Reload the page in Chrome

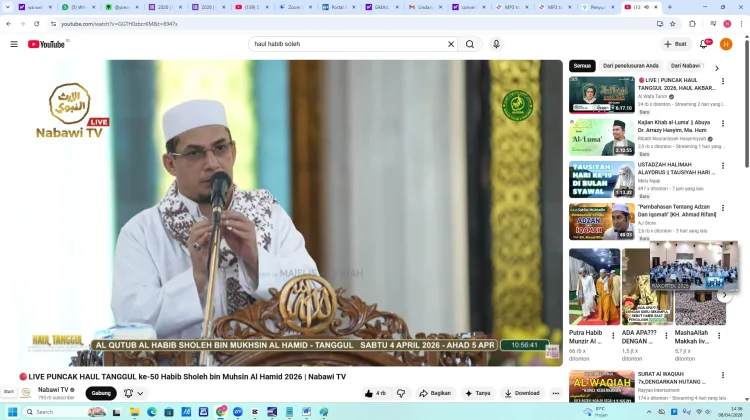(x=36, y=23)
